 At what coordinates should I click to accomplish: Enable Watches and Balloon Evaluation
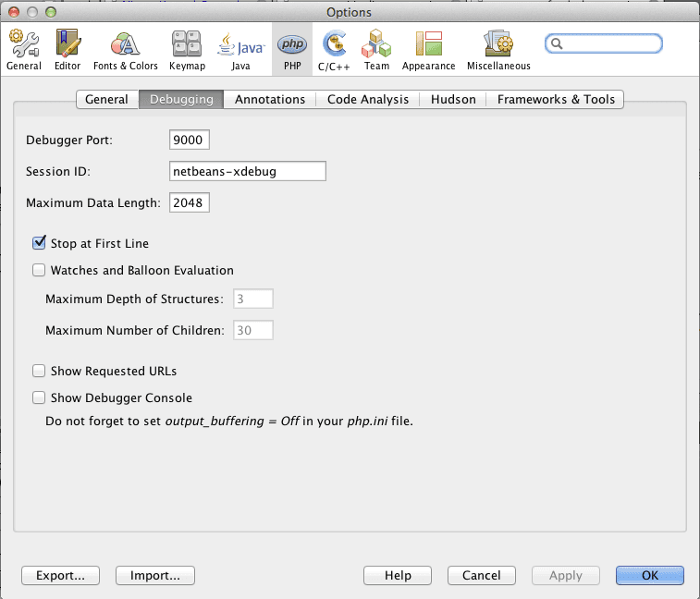(39, 270)
